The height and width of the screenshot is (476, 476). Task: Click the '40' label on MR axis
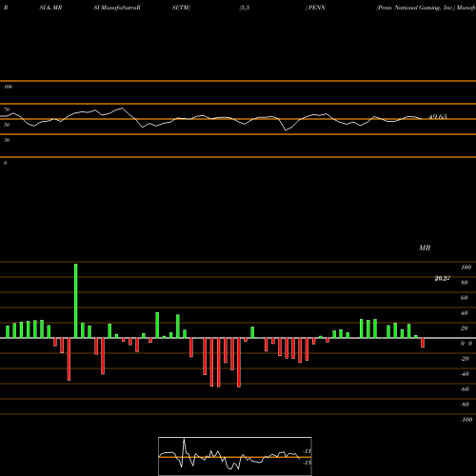(x=465, y=313)
